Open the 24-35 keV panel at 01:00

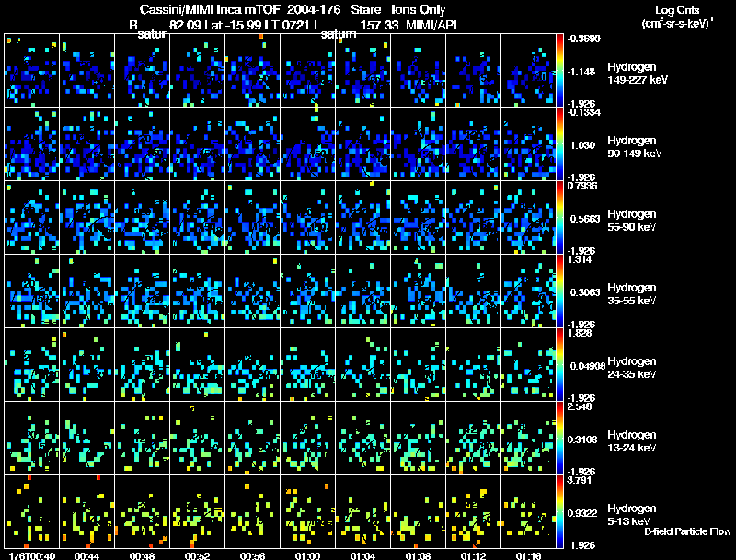(x=308, y=365)
